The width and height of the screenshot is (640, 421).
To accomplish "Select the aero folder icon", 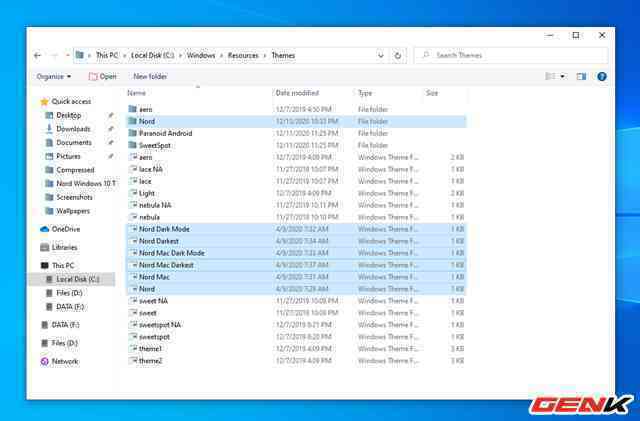I will tap(132, 109).
